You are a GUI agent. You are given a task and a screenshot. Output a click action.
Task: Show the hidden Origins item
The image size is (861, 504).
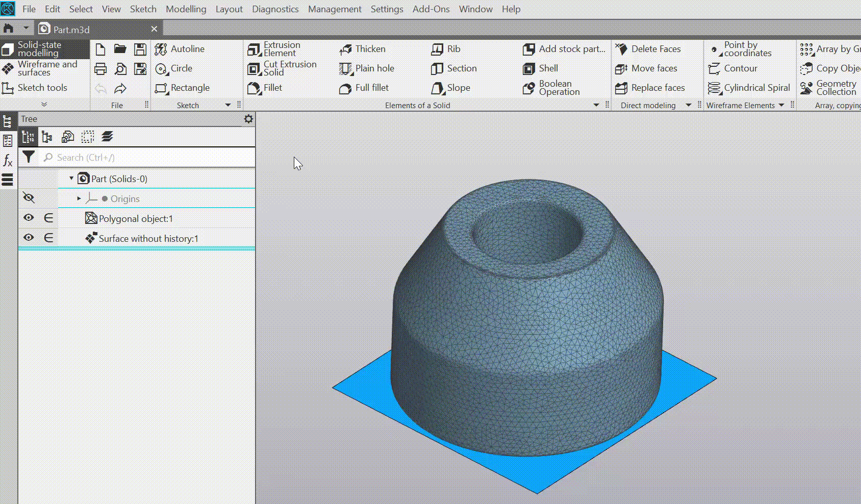(x=29, y=198)
